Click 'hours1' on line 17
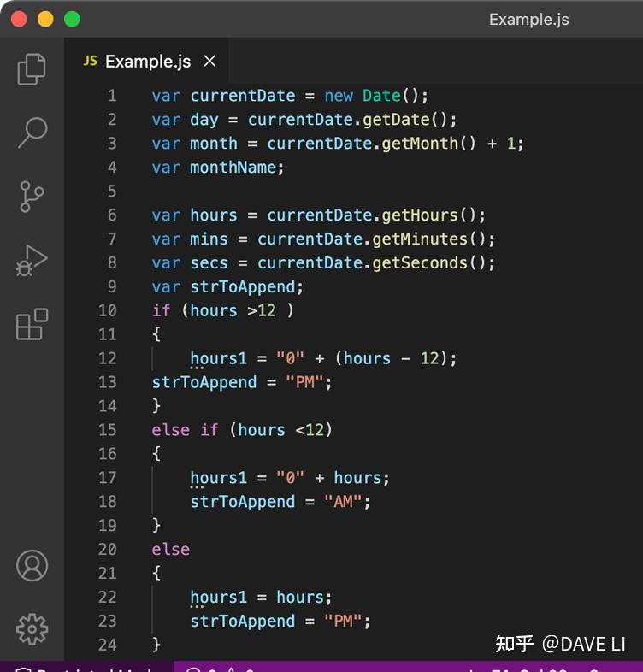The image size is (643, 672). click(x=219, y=477)
